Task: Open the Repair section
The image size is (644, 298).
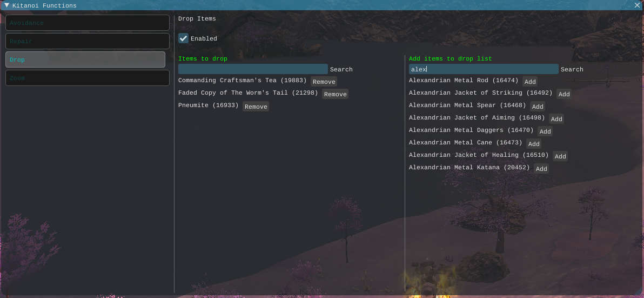Action: [88, 41]
